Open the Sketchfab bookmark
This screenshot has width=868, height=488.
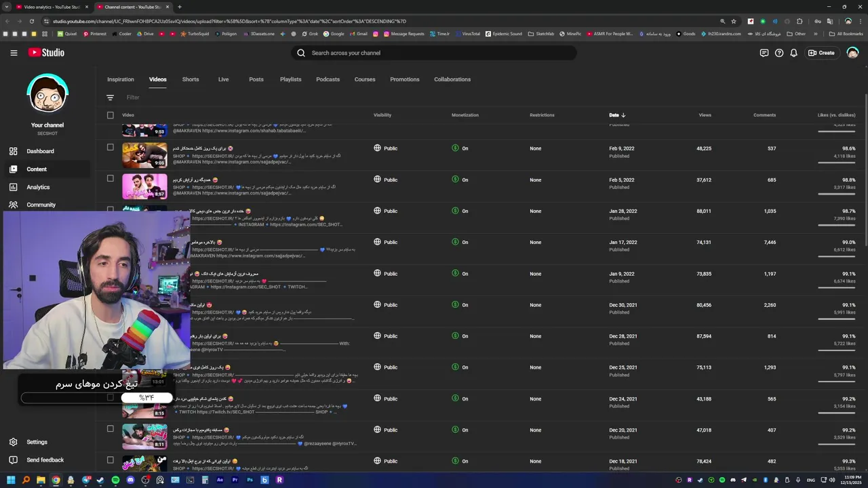tap(541, 33)
